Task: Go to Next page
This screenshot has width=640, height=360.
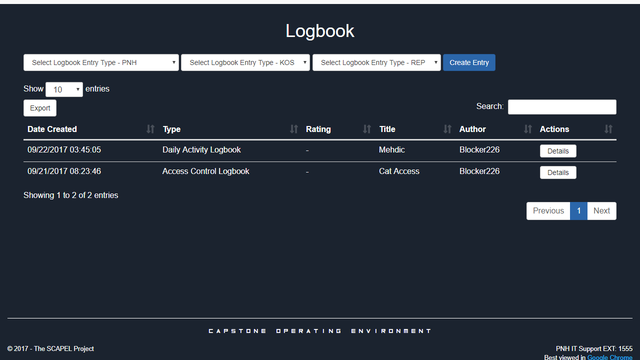Action: coord(602,211)
